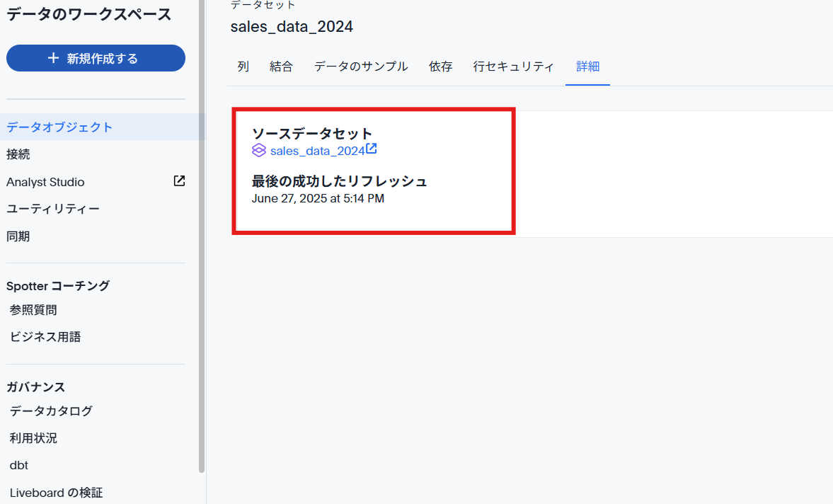Viewport: 833px width, 504px height.
Task: Open Analyst Studio from the sidebar
Action: click(45, 182)
